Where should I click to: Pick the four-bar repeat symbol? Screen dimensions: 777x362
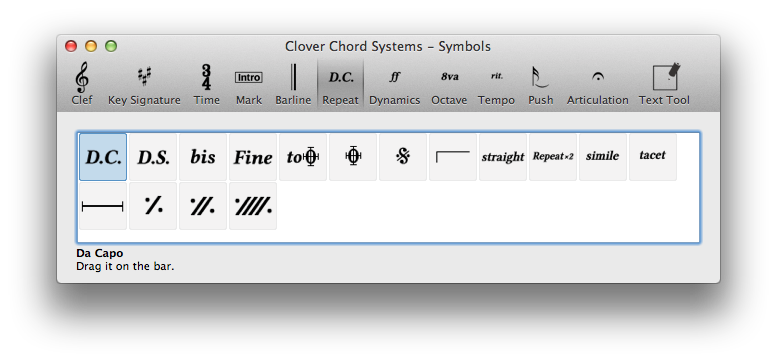coord(253,206)
